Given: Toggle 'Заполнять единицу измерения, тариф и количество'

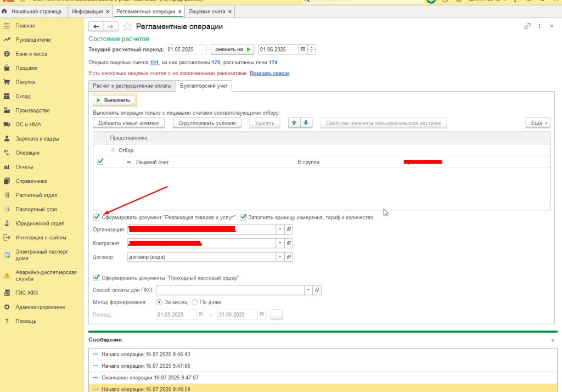Looking at the screenshot, I should (x=243, y=217).
